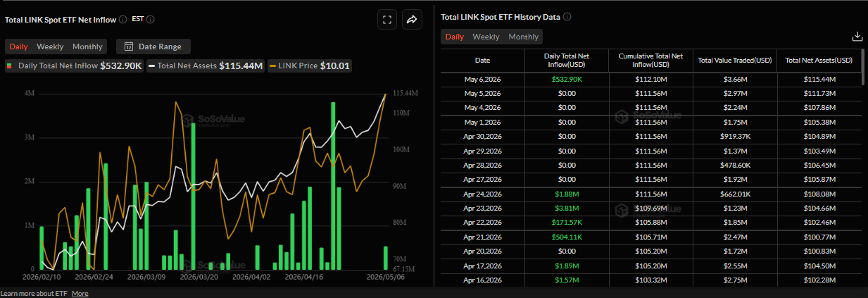
Task: Select Weekly tab in history table
Action: [486, 37]
